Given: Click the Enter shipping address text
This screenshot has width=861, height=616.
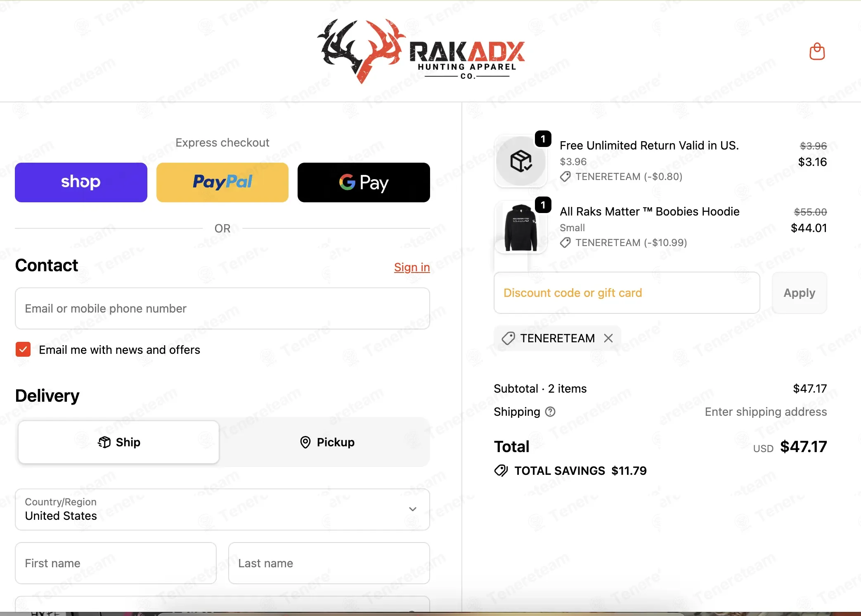Looking at the screenshot, I should coord(766,412).
